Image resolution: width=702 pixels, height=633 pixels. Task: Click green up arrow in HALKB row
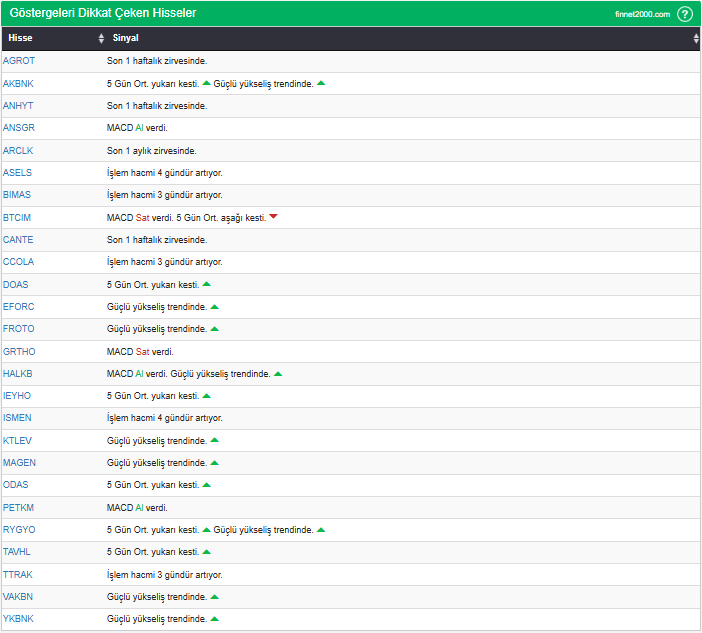pyautogui.click(x=278, y=374)
